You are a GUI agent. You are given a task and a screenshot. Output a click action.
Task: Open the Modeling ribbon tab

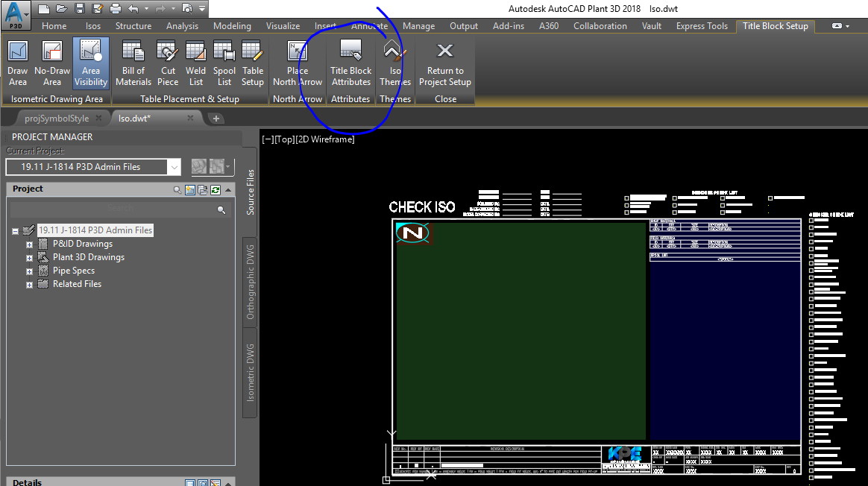[232, 26]
